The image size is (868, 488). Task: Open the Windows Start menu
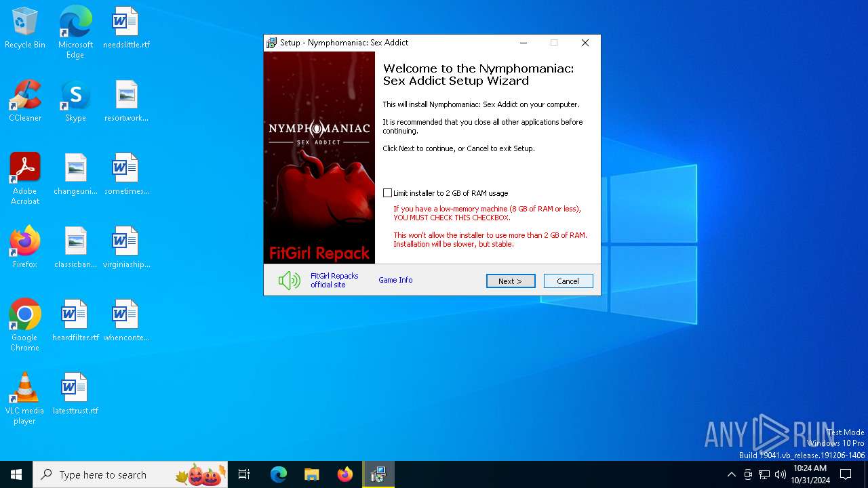pyautogui.click(x=16, y=474)
